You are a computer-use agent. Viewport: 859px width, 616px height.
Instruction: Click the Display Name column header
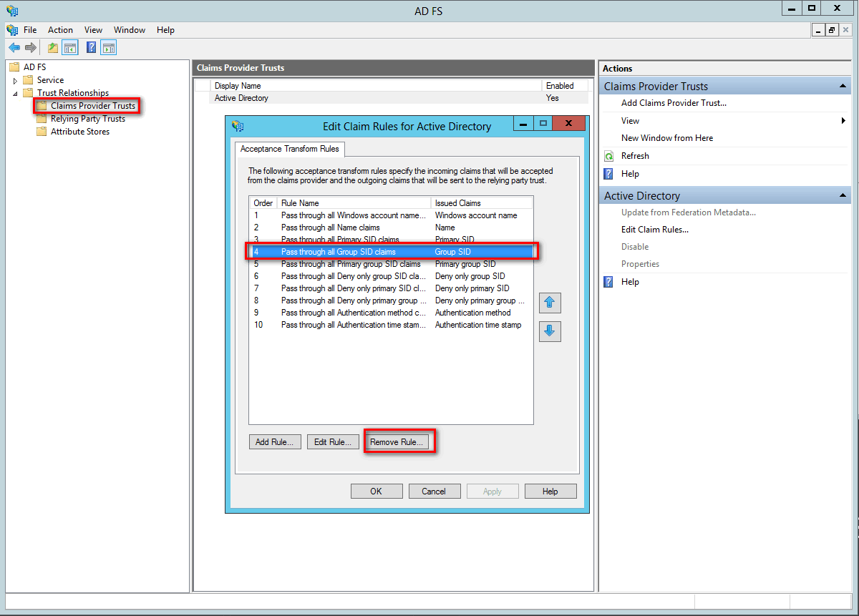pos(377,86)
